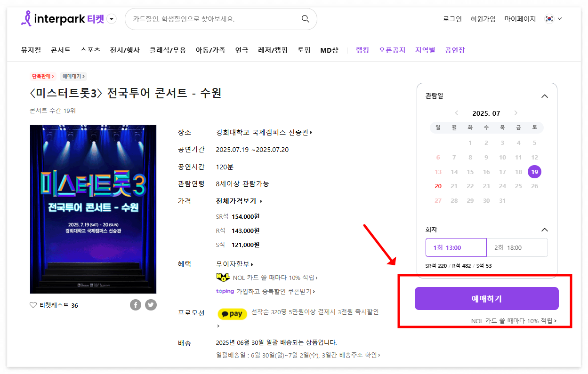Select the 콘서트 menu item
This screenshot has width=588, height=374.
pos(61,50)
